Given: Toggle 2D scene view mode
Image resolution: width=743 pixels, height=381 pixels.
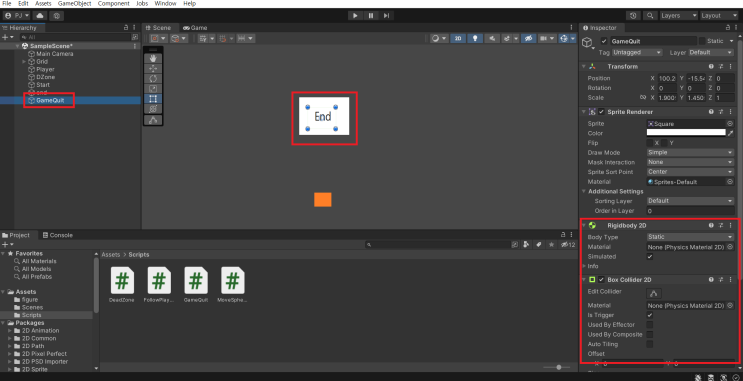Looking at the screenshot, I should pyautogui.click(x=458, y=38).
